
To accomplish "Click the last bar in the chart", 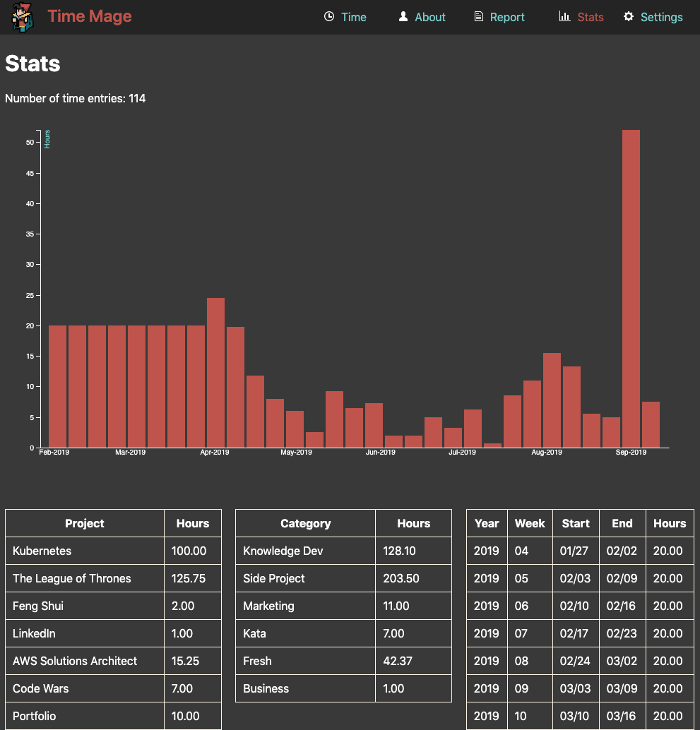I will pos(651,424).
